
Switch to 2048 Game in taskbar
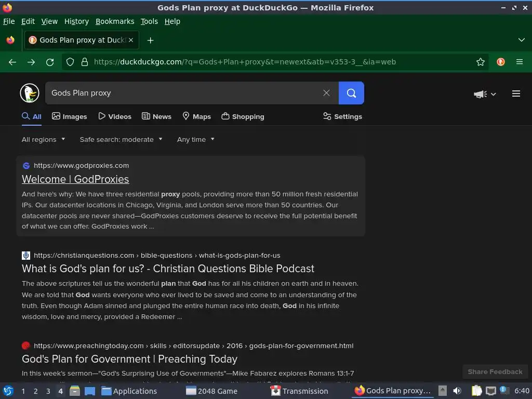(212, 391)
